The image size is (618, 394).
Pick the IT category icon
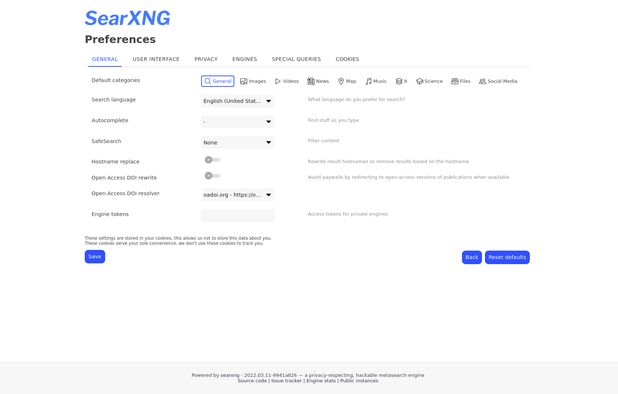tap(399, 81)
